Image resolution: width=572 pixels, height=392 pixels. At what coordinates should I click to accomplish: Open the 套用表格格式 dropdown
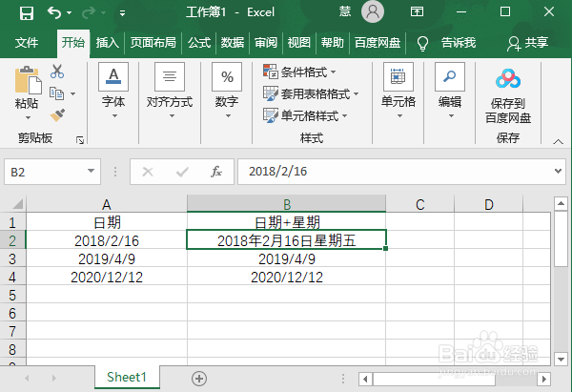311,94
